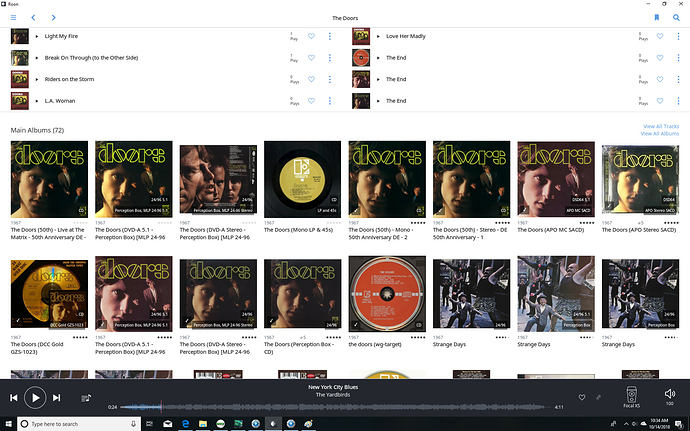Screen dimensions: 690x431
Task: Open The Doors Mono LP & 45s album
Action: [x=302, y=179]
